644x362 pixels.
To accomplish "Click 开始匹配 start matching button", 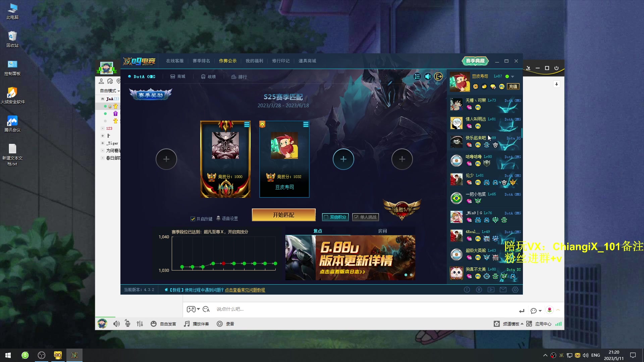I will (x=283, y=215).
